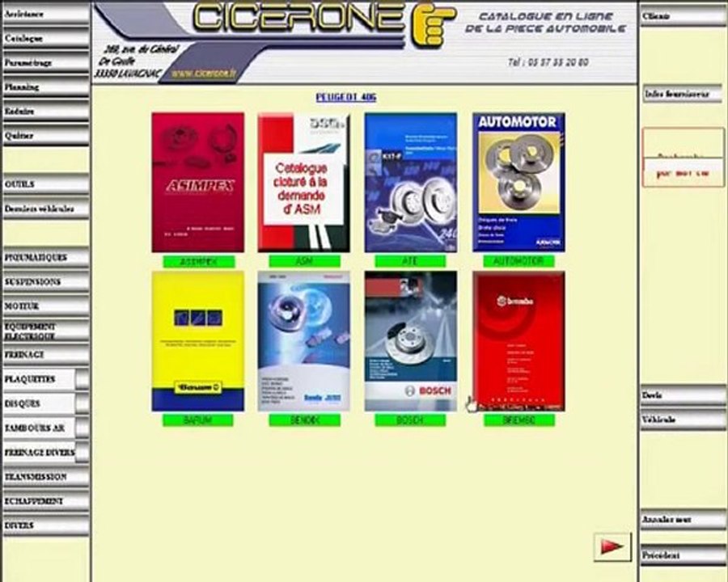The height and width of the screenshot is (582, 728).
Task: Open the OUTILS menu
Action: pos(45,185)
